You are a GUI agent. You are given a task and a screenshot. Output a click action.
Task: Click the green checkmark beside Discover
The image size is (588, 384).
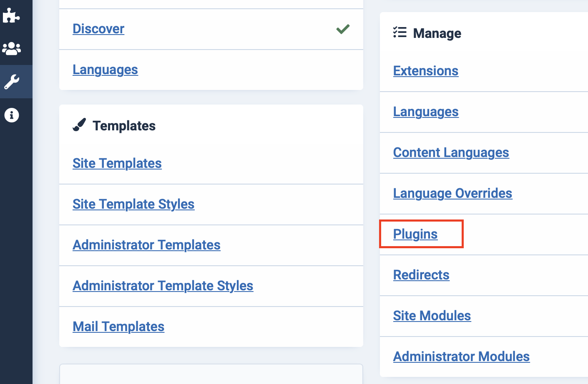pyautogui.click(x=343, y=29)
